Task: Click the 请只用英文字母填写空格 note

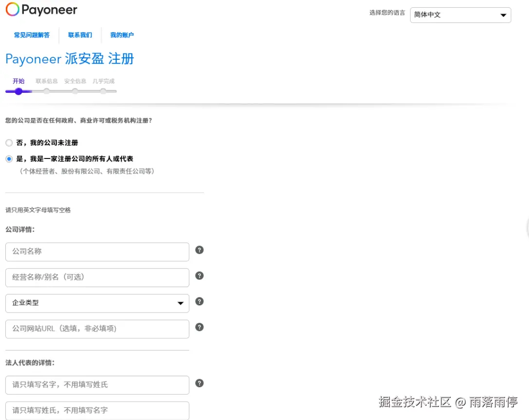Action: [x=38, y=210]
